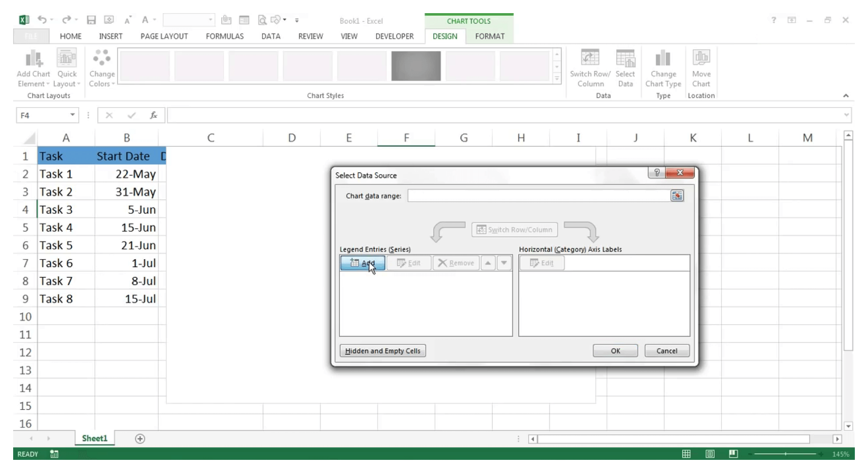Click the Add button in Legend Entries

point(362,263)
